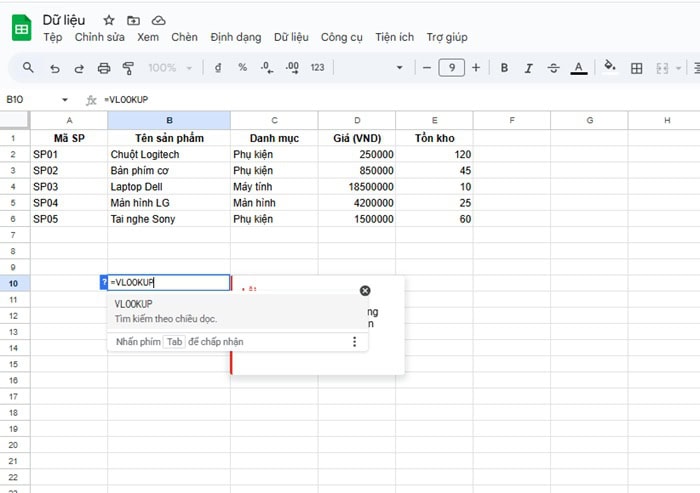
Task: Open fill color picker
Action: [609, 67]
